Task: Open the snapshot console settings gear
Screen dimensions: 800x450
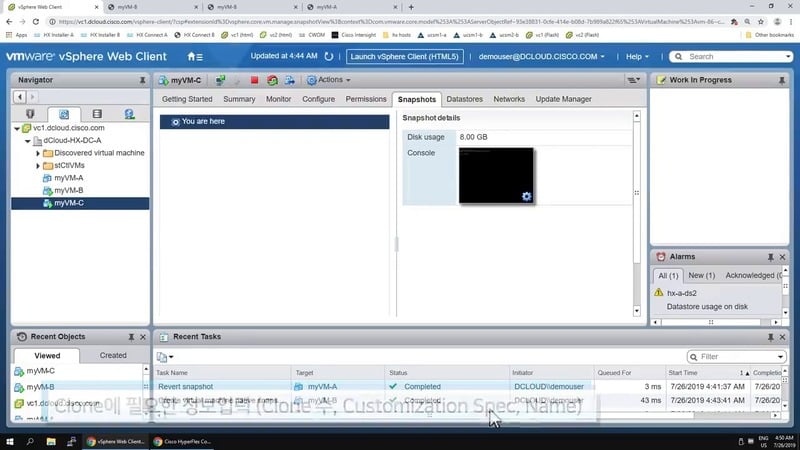Action: point(527,196)
